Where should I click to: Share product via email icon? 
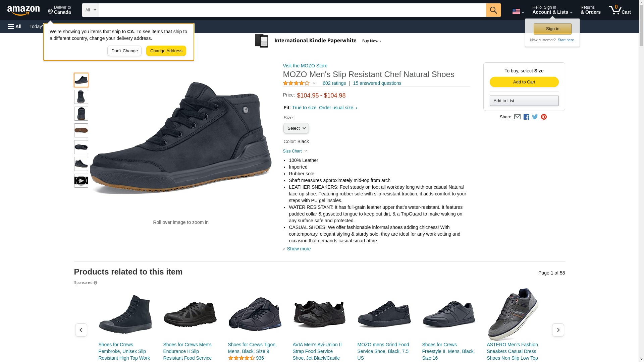coord(517,117)
